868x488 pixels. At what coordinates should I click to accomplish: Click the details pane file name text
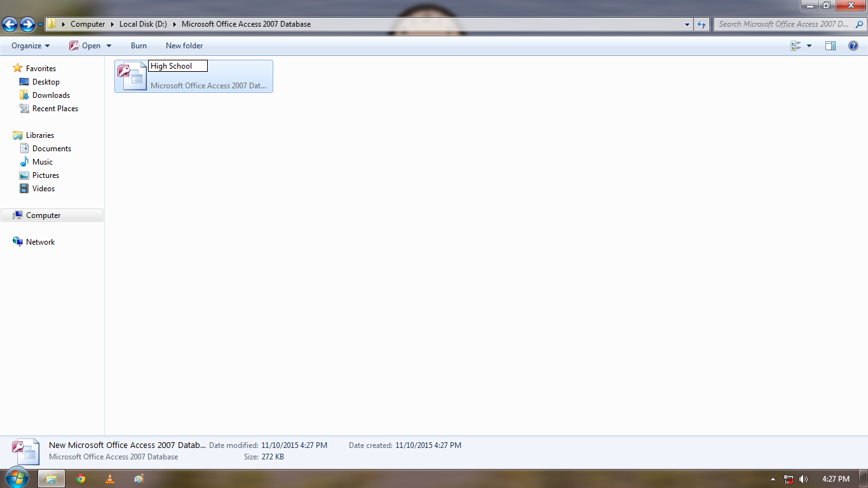click(x=128, y=445)
